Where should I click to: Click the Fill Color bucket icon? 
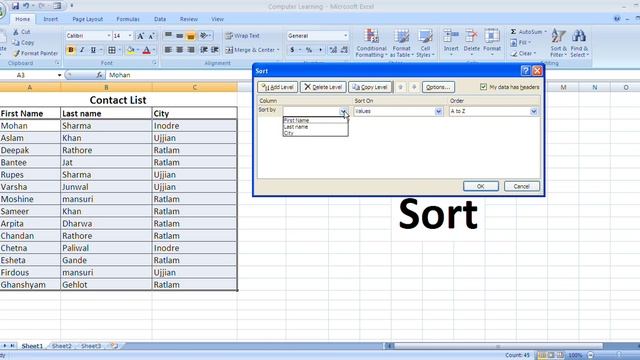(131, 50)
